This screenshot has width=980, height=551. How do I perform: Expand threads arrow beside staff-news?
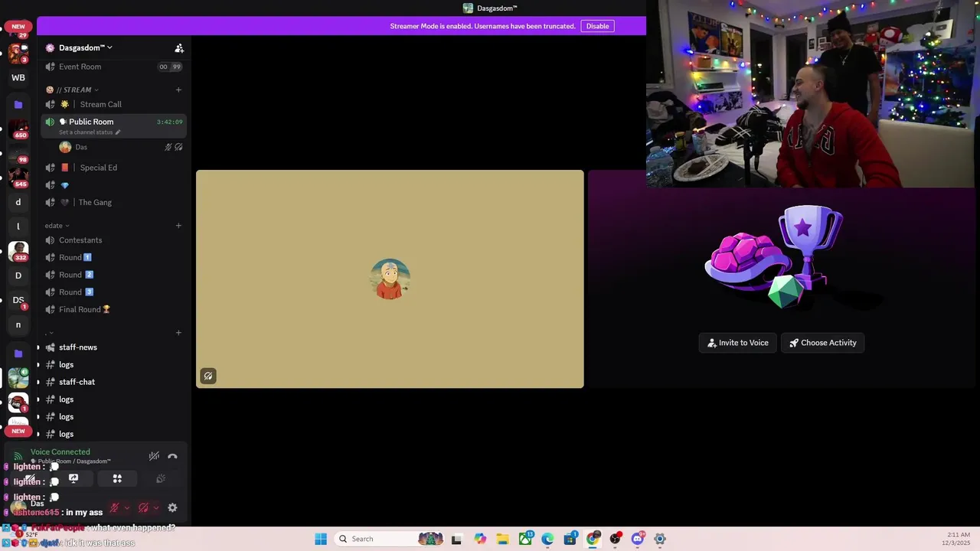[x=38, y=347]
